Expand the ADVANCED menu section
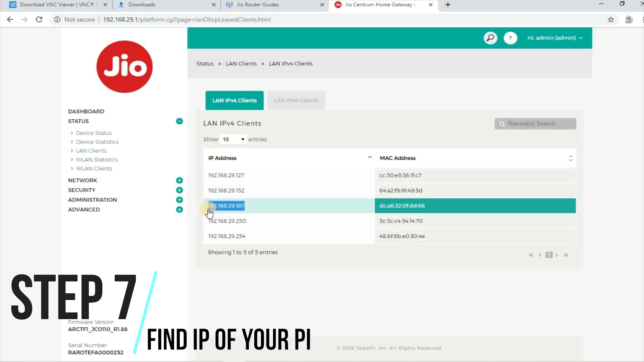644x362 pixels. (x=179, y=209)
